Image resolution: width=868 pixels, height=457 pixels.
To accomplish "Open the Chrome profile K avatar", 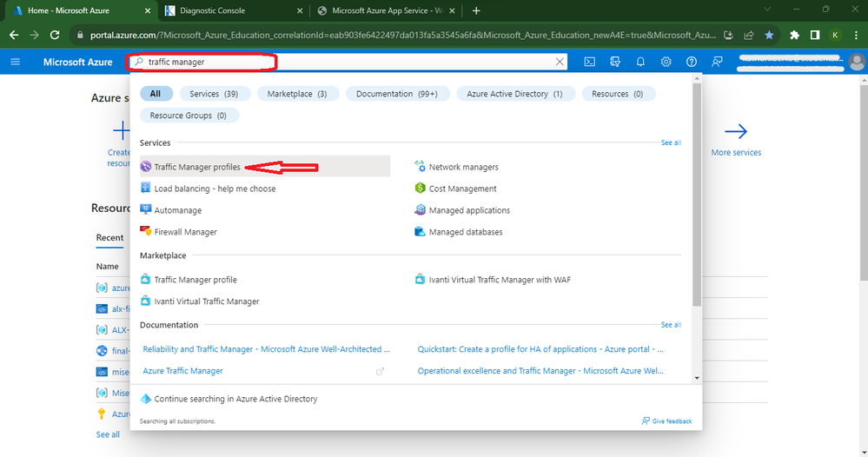I will 835,35.
